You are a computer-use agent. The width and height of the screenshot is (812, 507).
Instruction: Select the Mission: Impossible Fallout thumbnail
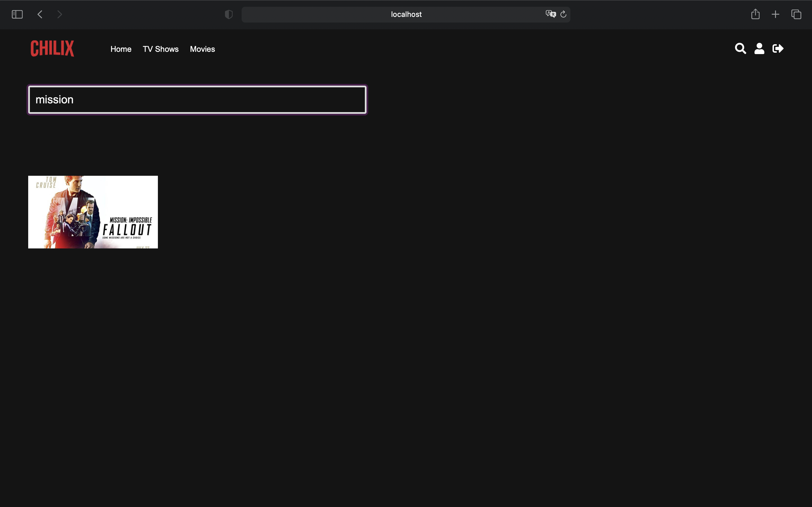93,212
